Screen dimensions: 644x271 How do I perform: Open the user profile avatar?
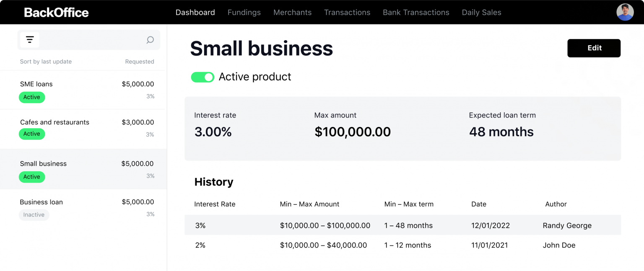pos(625,12)
